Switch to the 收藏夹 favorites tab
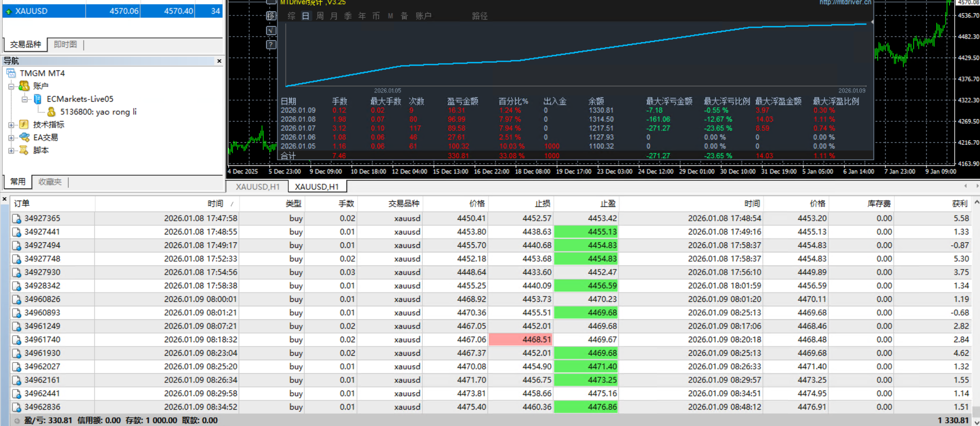This screenshot has width=980, height=426. point(50,182)
